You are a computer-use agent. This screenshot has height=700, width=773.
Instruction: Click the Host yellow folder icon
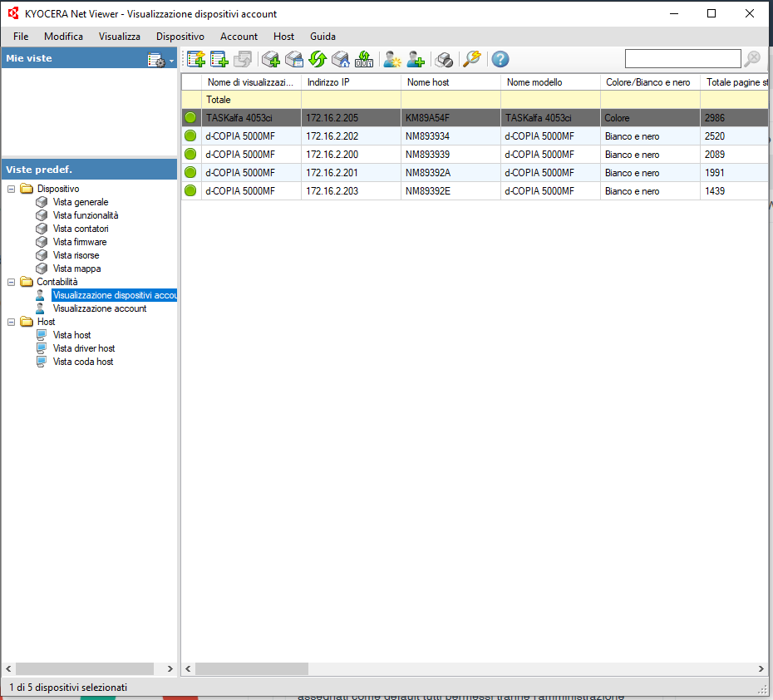coord(27,322)
